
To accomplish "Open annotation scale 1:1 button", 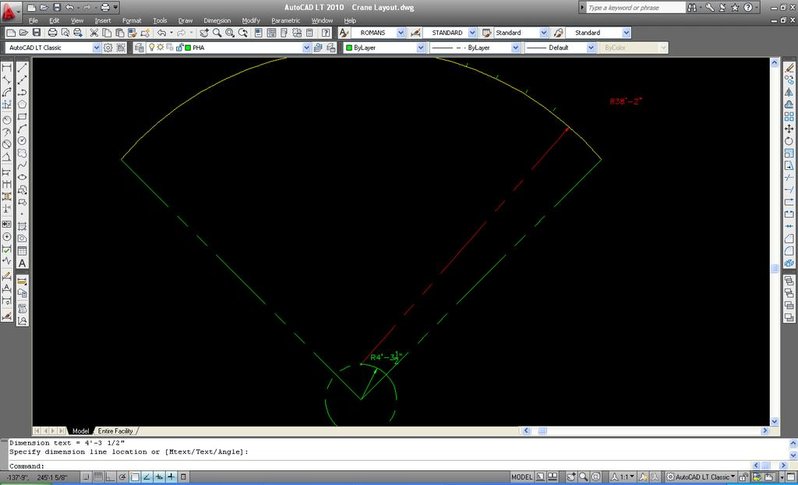I will point(624,477).
